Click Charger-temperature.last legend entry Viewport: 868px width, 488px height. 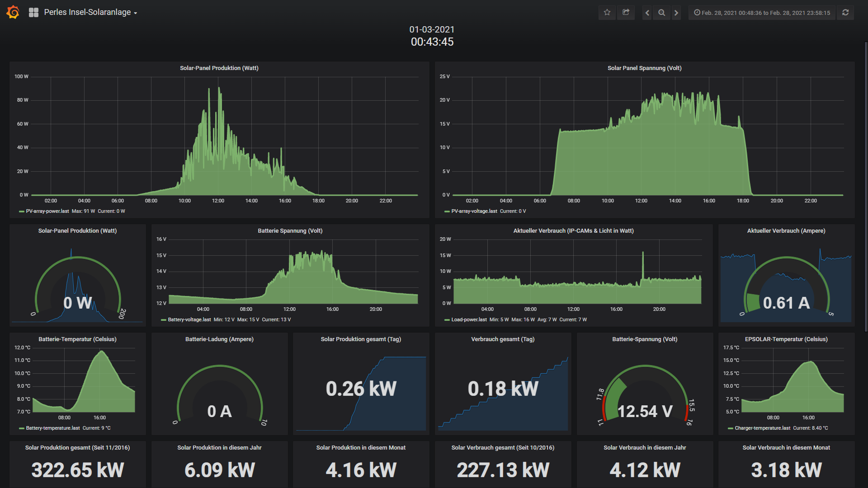762,428
